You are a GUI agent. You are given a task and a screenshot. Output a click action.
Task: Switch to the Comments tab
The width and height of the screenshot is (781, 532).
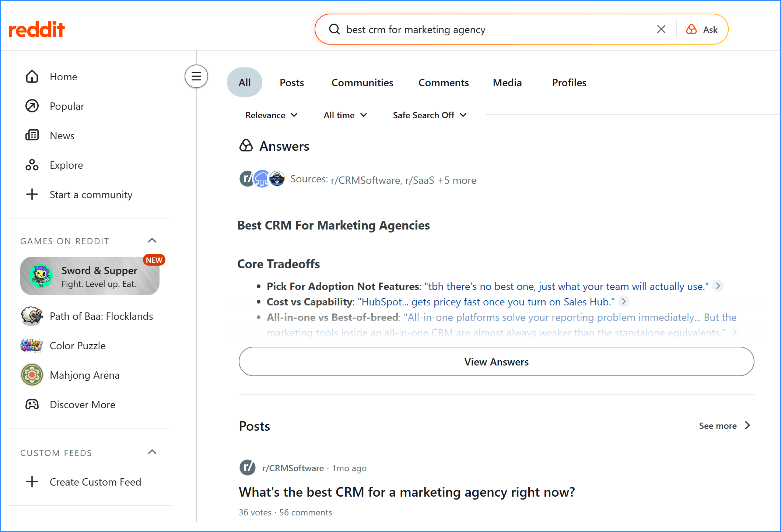tap(444, 83)
